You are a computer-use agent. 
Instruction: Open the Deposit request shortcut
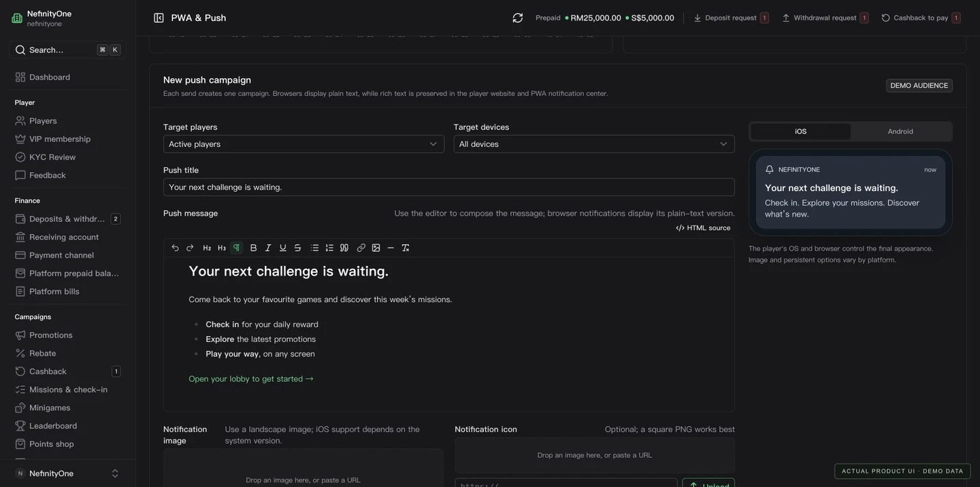click(731, 18)
